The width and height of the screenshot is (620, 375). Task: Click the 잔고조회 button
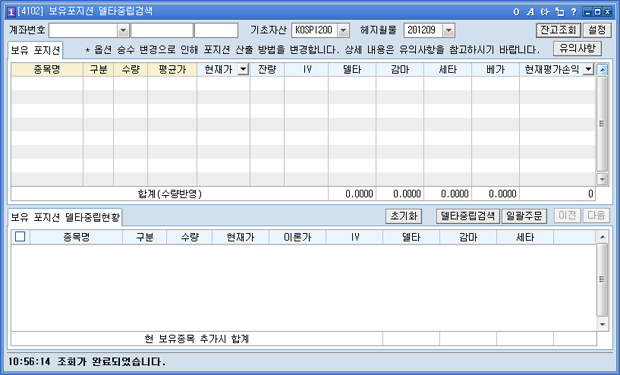(558, 30)
